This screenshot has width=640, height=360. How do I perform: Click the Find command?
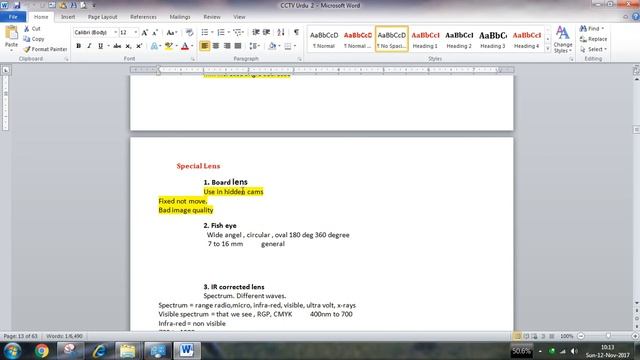[x=592, y=29]
